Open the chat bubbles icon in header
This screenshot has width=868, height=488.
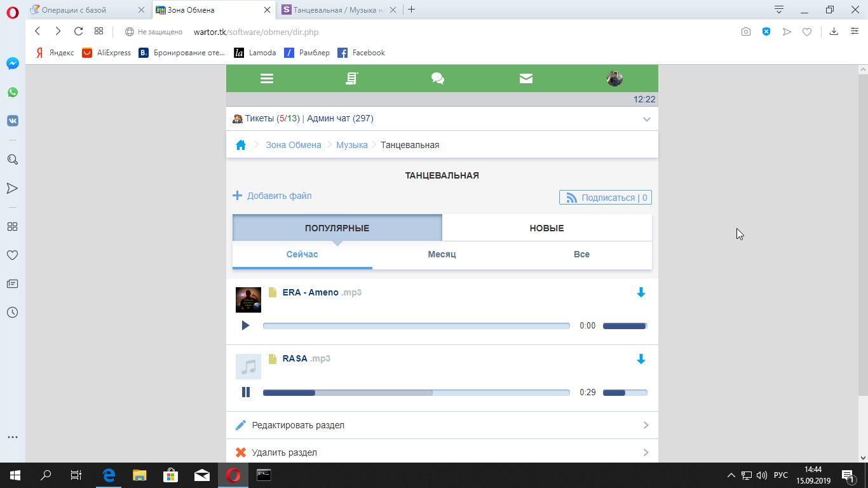437,78
